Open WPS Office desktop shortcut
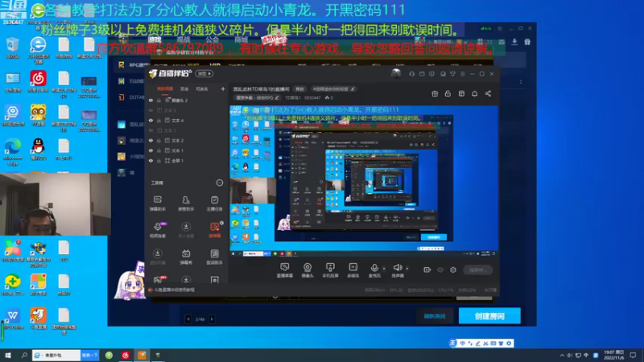Screen dimensions: 644x362 coord(13,319)
